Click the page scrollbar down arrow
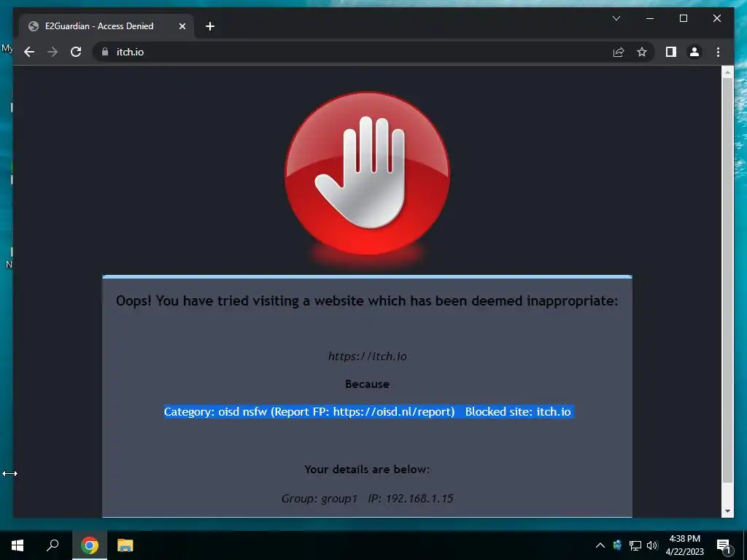 click(x=727, y=511)
